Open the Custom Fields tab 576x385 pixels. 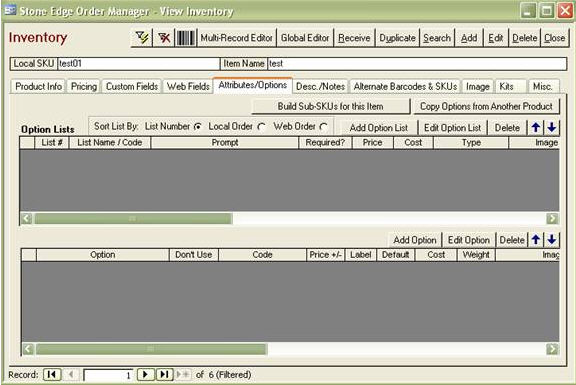pyautogui.click(x=132, y=86)
